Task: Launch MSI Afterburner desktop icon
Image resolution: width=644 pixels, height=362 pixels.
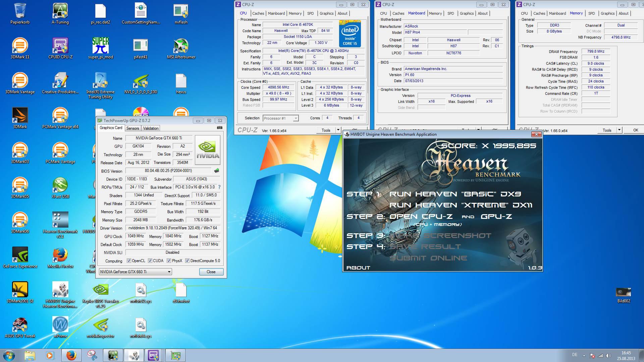Action: [x=181, y=48]
